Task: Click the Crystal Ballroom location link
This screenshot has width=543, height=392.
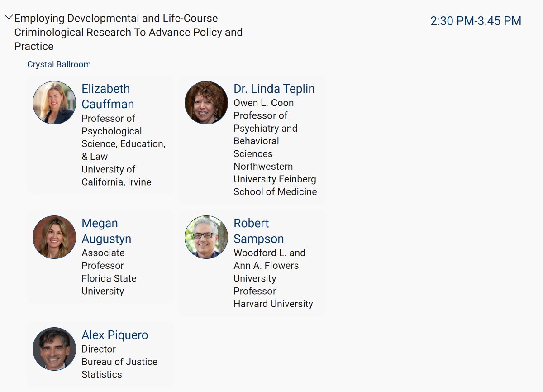Action: pos(59,64)
